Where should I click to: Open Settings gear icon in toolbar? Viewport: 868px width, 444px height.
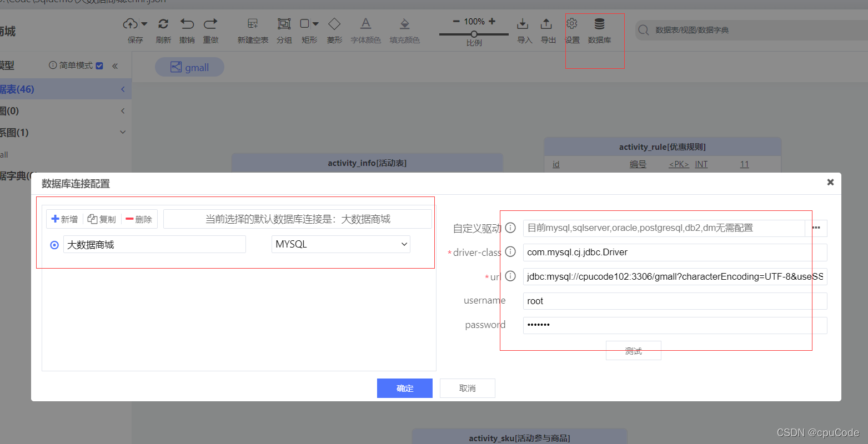[x=572, y=24]
